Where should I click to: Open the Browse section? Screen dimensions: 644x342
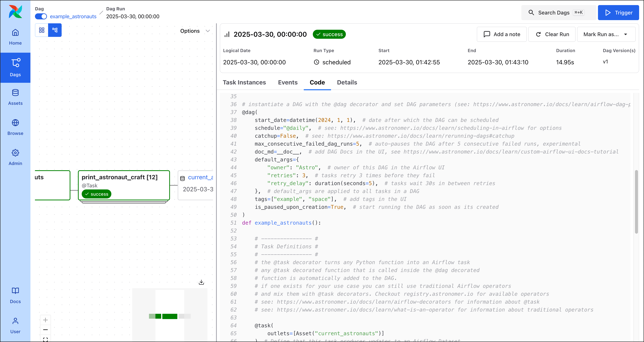point(15,127)
